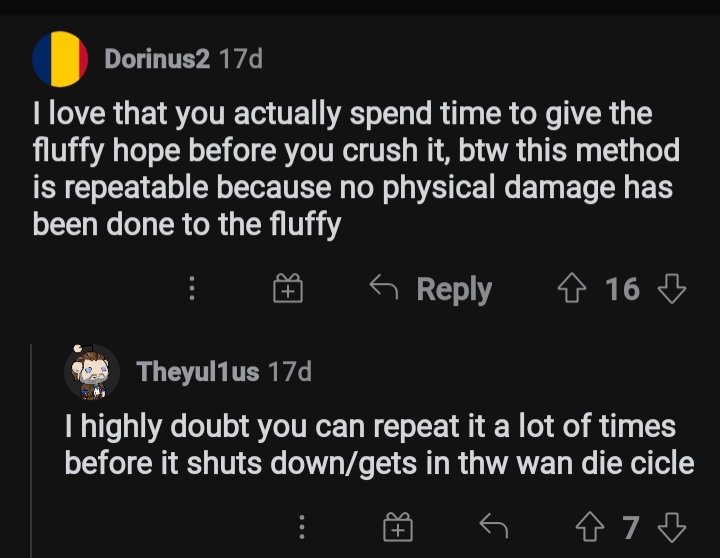Open more options menu on Theyul1us's reply
This screenshot has width=720, height=558.
click(302, 527)
